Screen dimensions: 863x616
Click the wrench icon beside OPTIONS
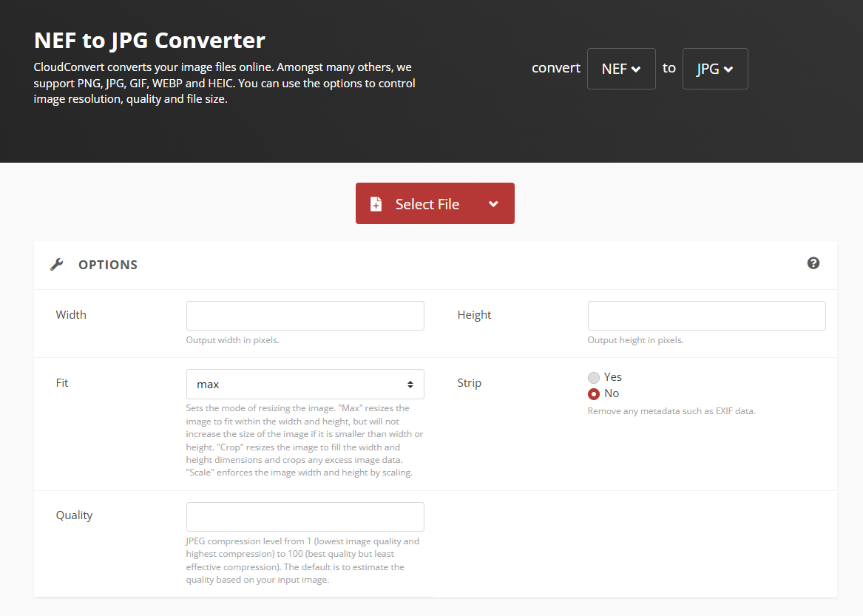click(57, 264)
